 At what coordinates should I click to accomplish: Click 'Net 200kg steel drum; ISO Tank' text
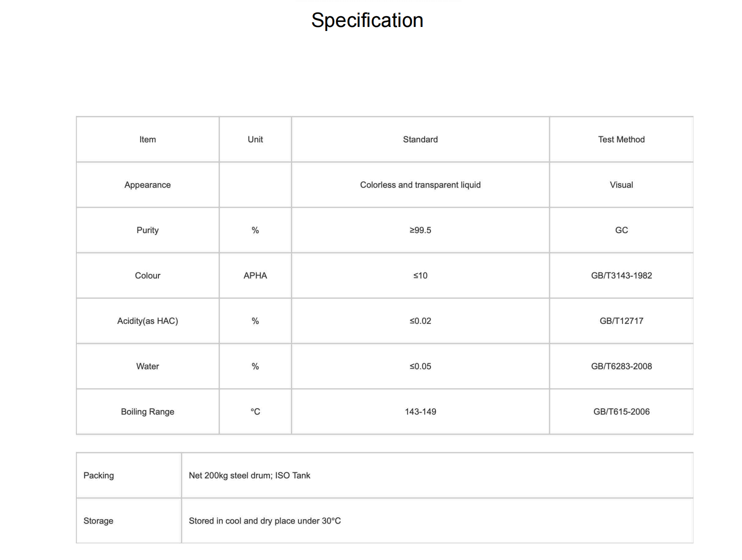tap(250, 476)
